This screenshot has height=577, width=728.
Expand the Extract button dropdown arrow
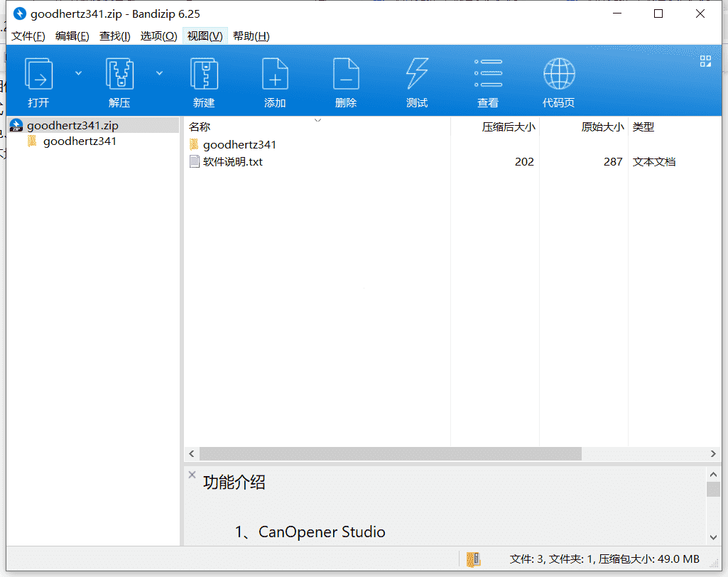(x=159, y=73)
